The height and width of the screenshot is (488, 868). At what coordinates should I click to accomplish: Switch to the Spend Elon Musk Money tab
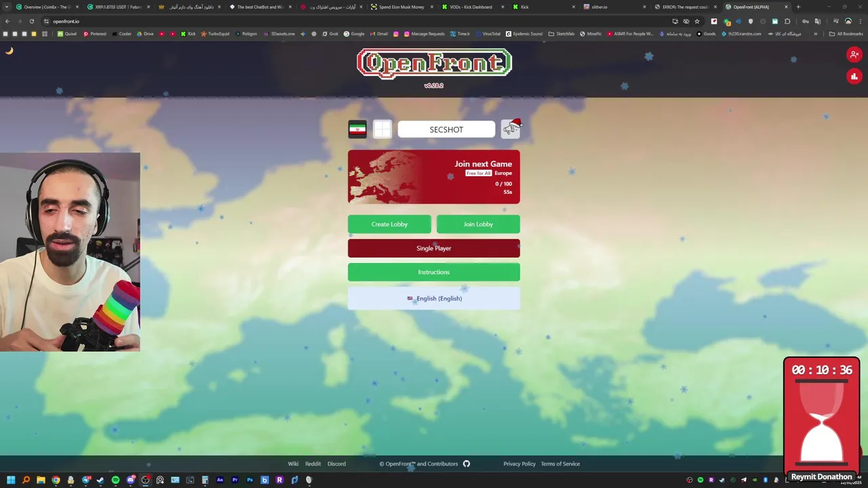point(401,7)
